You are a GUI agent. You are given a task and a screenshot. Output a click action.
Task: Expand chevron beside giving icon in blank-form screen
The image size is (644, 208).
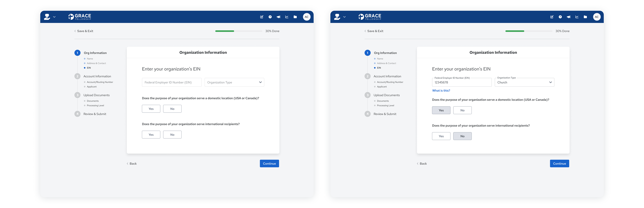tap(54, 17)
